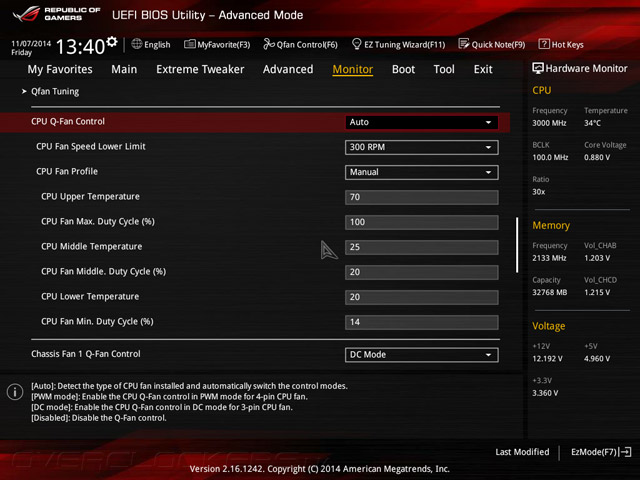Image resolution: width=640 pixels, height=480 pixels.
Task: Click the +3.3V 3.360 V reading
Action: [x=545, y=393]
